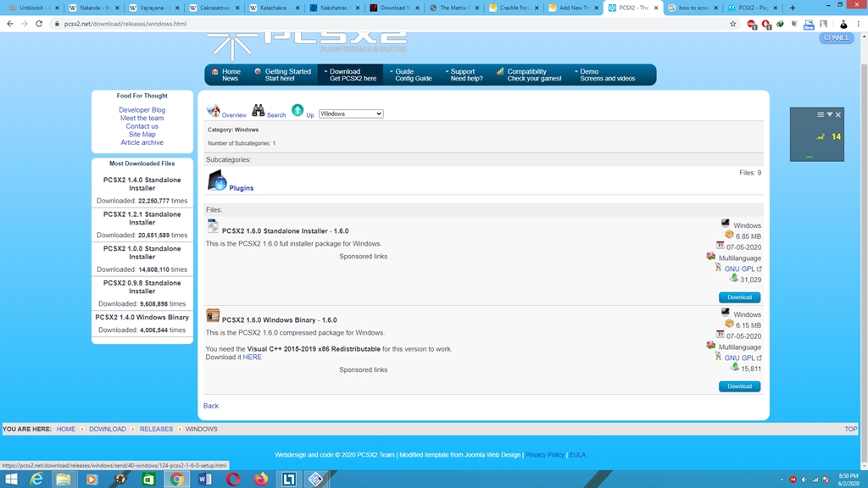Switch to the Kalachakra Wikipedia tab

click(x=275, y=8)
